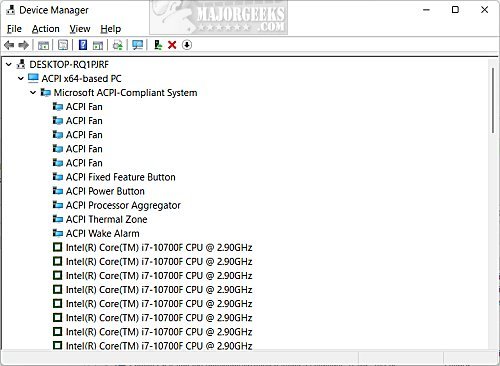Click the icon beside Microsoft ACPI-Compliant System
Screen dimensions: 500x366
click(x=46, y=92)
